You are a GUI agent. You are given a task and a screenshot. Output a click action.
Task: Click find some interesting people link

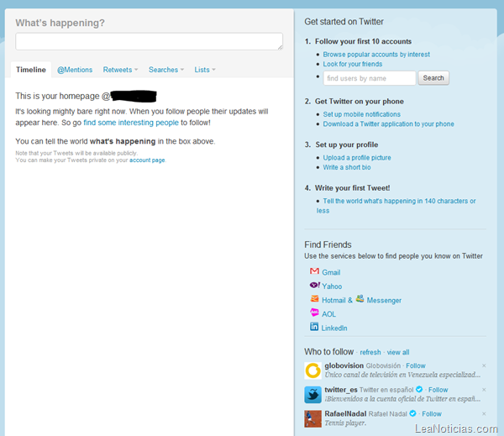pos(131,123)
